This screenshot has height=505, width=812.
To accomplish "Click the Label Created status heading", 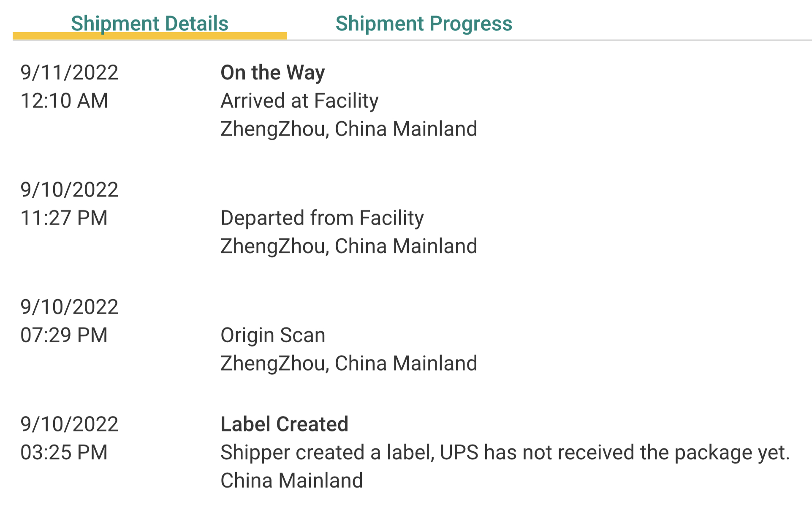I will point(284,424).
